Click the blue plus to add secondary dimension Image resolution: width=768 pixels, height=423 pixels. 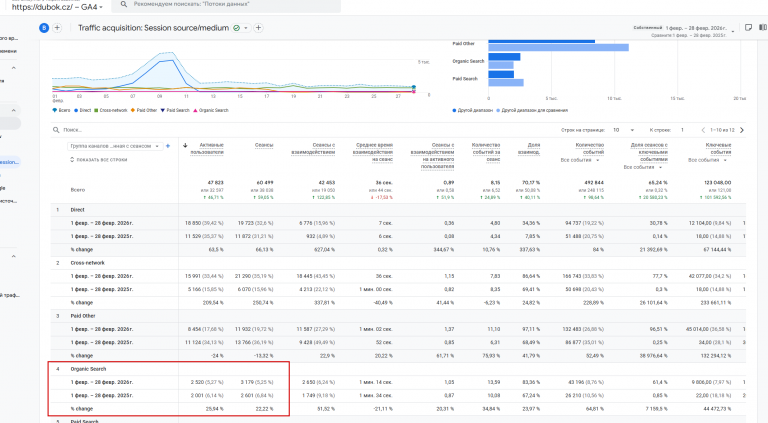click(167, 146)
